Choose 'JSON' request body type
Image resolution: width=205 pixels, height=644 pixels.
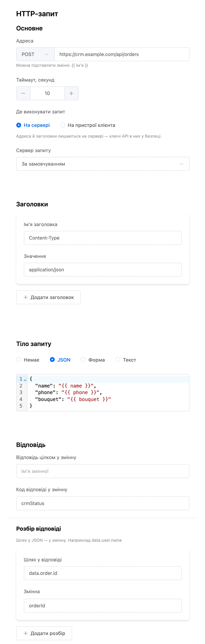tap(60, 360)
